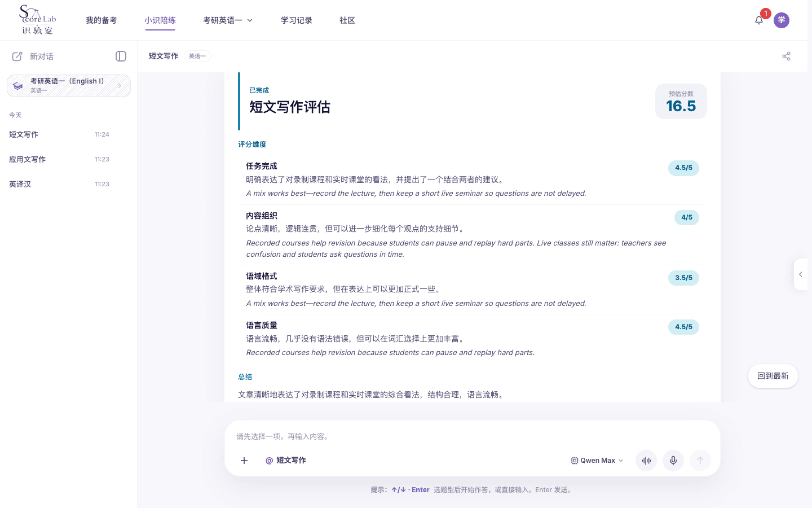812x508 pixels.
Task: Click the 语言质量 4.5/5 score badge
Action: pos(683,327)
